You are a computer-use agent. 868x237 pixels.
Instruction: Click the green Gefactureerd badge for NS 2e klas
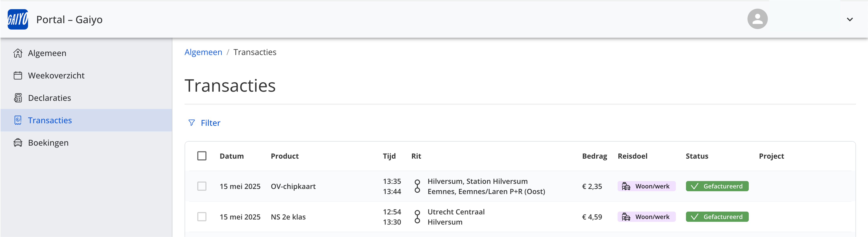click(x=717, y=217)
